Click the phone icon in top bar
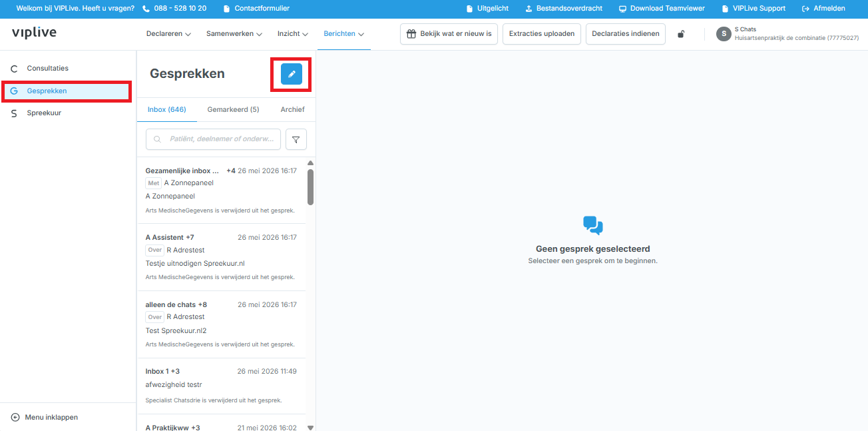This screenshot has height=431, width=868. [146, 9]
